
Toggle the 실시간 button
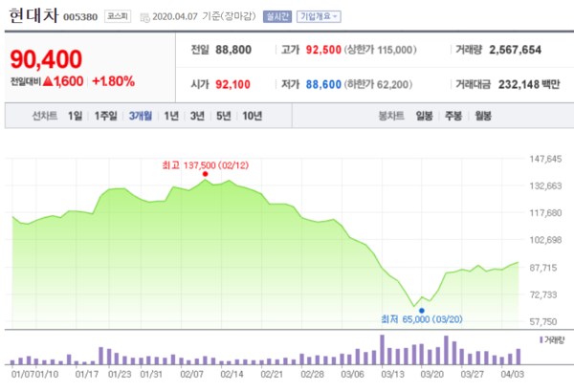point(277,16)
